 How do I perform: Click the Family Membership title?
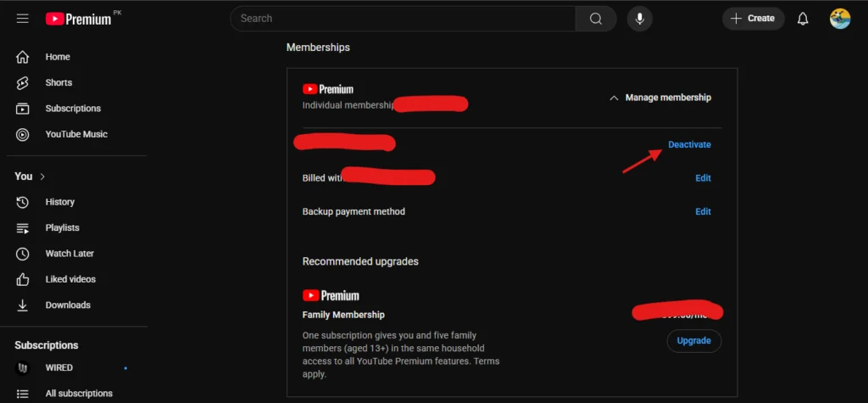pos(343,315)
